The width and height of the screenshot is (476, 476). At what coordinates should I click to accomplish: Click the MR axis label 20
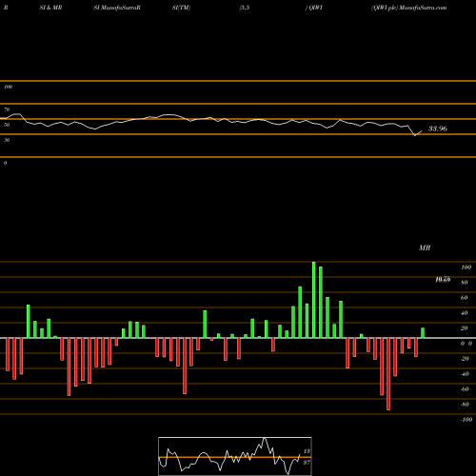tap(464, 328)
